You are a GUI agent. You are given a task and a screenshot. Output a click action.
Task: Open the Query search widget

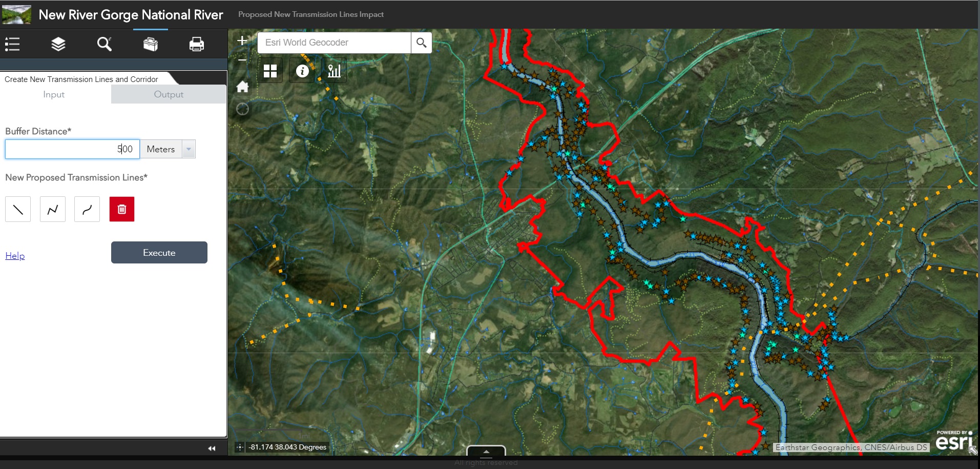(105, 44)
